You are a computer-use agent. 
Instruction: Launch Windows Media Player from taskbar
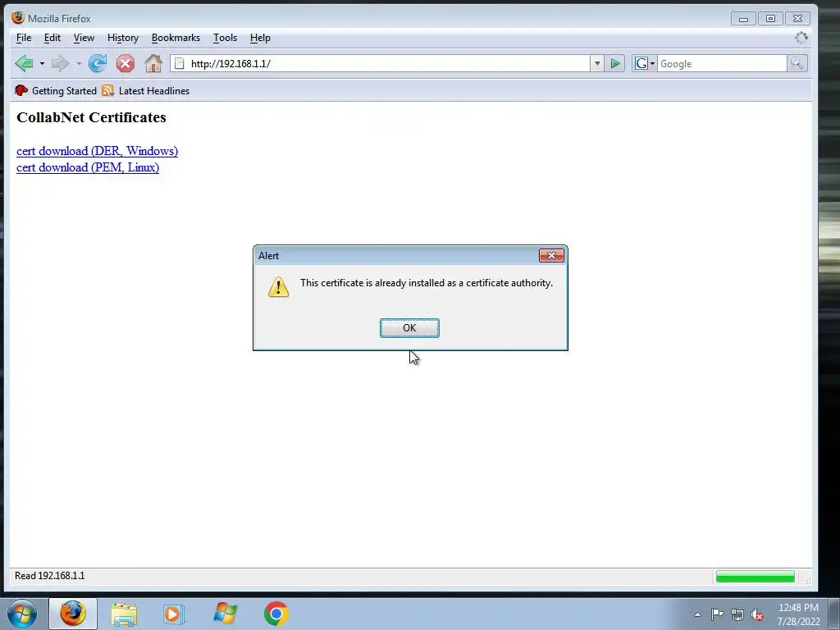(x=174, y=614)
